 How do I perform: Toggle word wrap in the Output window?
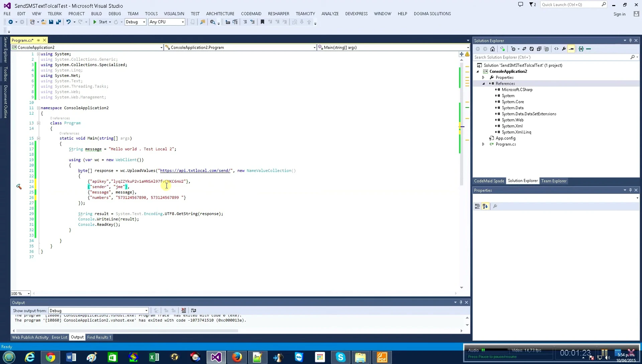194,311
